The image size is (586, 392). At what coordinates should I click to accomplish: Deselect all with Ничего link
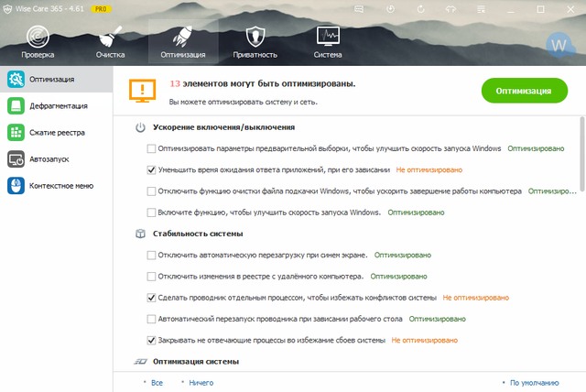click(x=201, y=383)
